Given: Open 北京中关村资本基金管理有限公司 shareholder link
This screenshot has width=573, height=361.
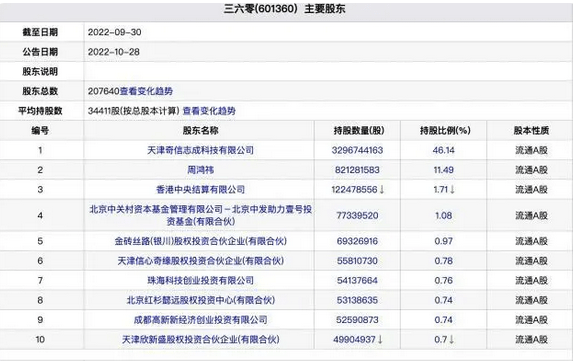Looking at the screenshot, I should point(200,215).
